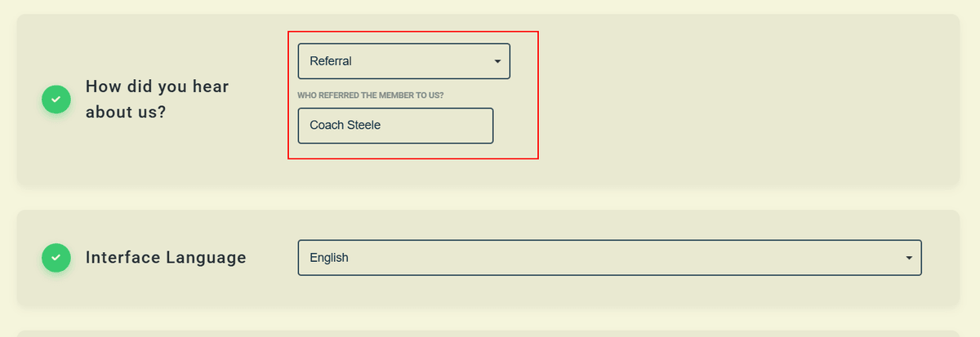Click the middle of the English language selector
The width and height of the screenshot is (980, 337).
click(609, 258)
